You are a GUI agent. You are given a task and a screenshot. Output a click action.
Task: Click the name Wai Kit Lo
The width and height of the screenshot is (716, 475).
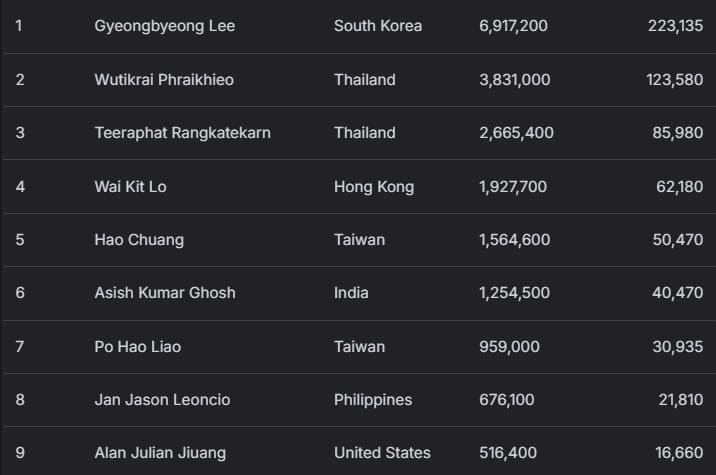click(130, 187)
